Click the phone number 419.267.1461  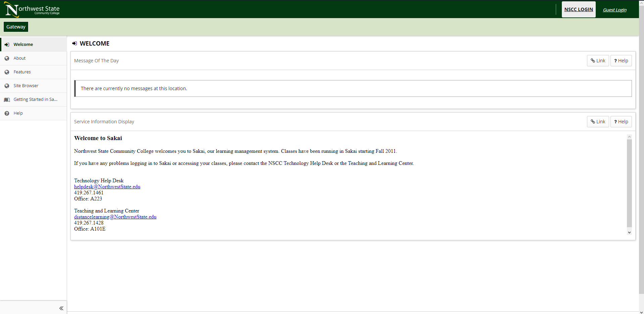click(89, 193)
